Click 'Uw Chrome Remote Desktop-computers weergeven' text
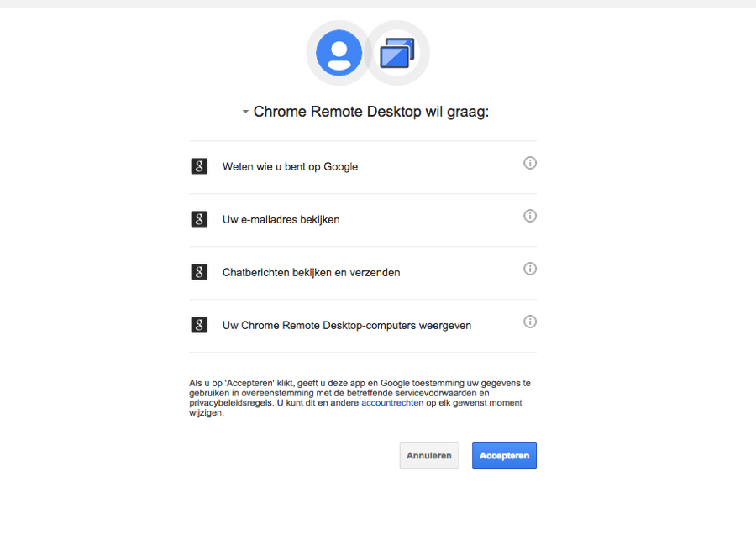Viewport: 756px width, 534px height. (347, 326)
